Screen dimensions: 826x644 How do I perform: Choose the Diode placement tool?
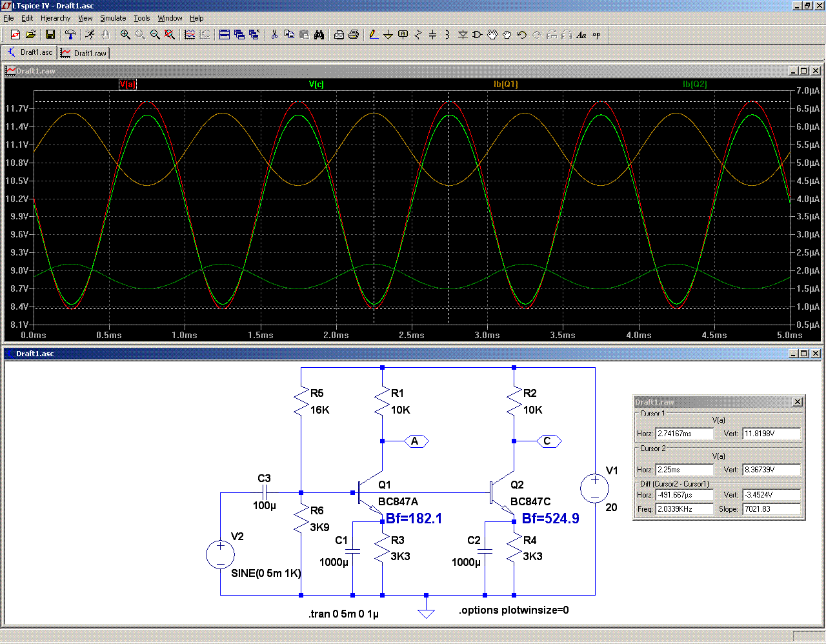(463, 35)
